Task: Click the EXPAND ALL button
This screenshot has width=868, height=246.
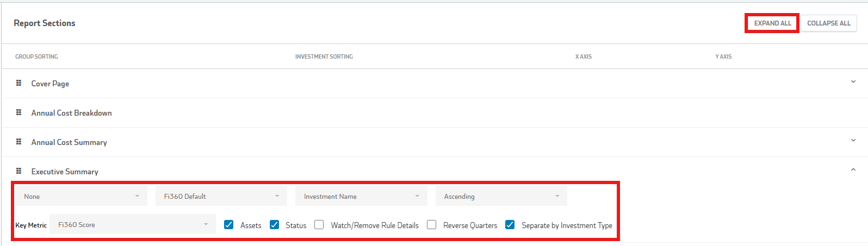Action: pyautogui.click(x=772, y=23)
